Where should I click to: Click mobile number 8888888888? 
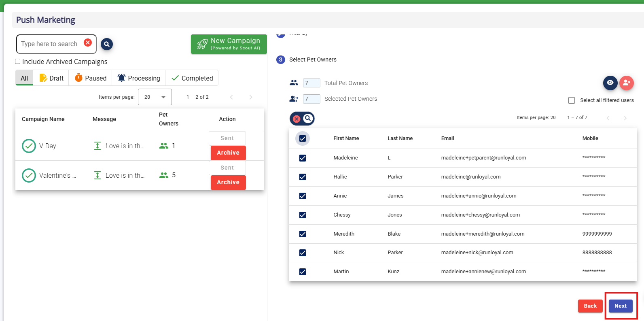[597, 253]
